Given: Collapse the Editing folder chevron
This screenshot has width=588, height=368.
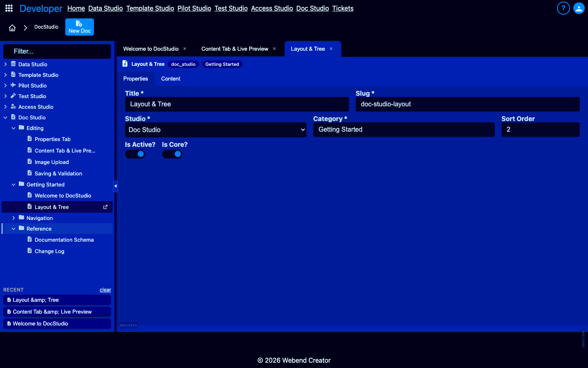Looking at the screenshot, I should point(13,128).
